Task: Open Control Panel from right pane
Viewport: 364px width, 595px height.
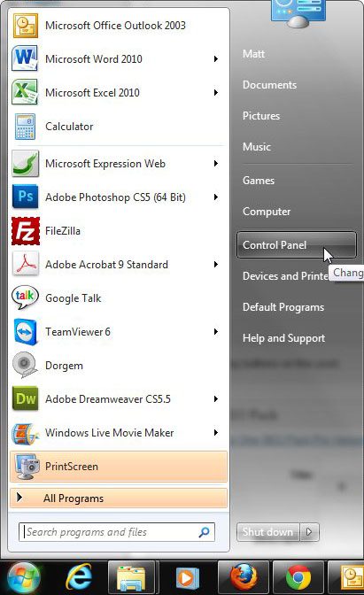Action: [296, 245]
